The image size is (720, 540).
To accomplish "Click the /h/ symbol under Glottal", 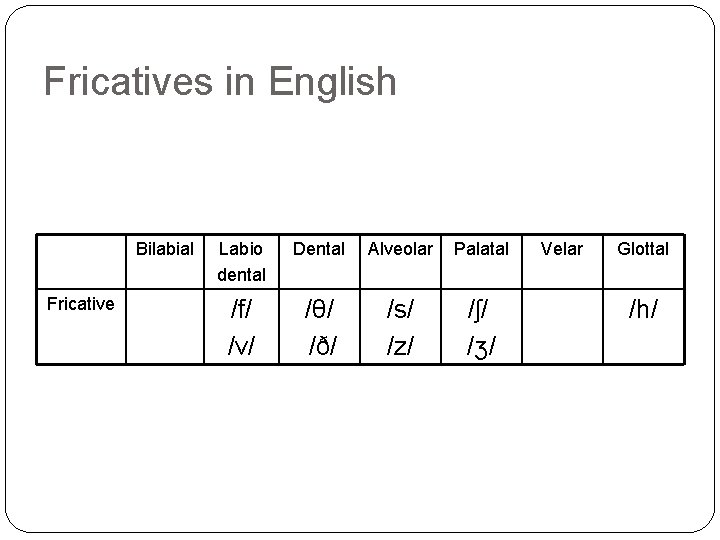I will tap(643, 309).
